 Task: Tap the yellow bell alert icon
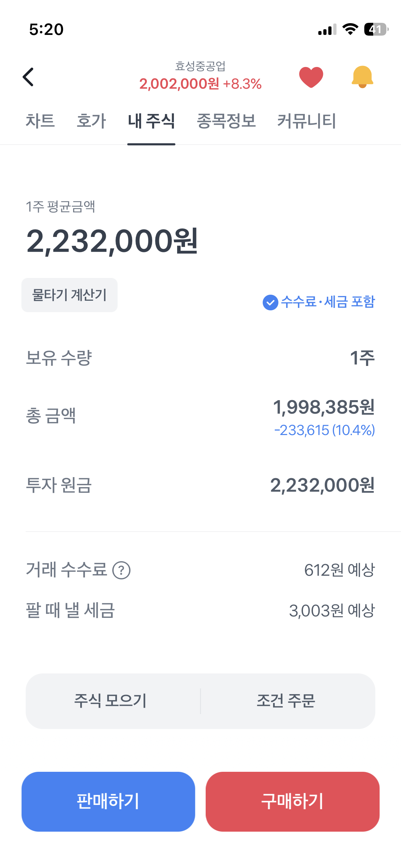[x=362, y=77]
